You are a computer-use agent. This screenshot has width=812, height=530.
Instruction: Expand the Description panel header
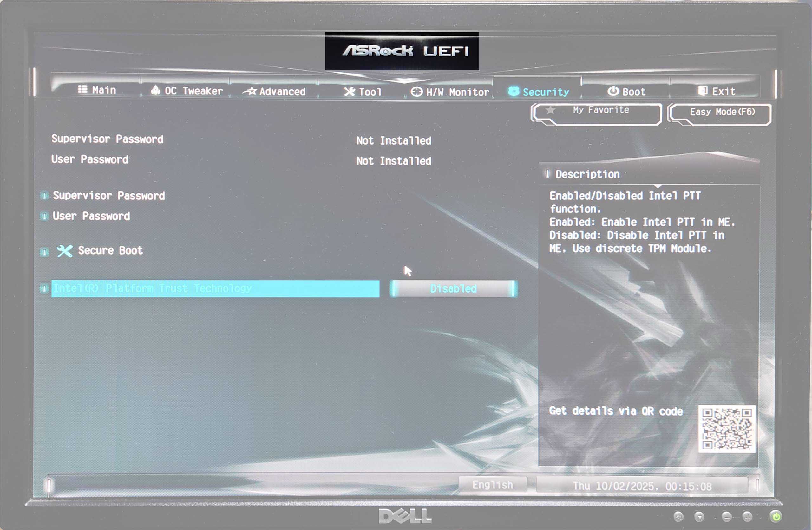point(587,174)
